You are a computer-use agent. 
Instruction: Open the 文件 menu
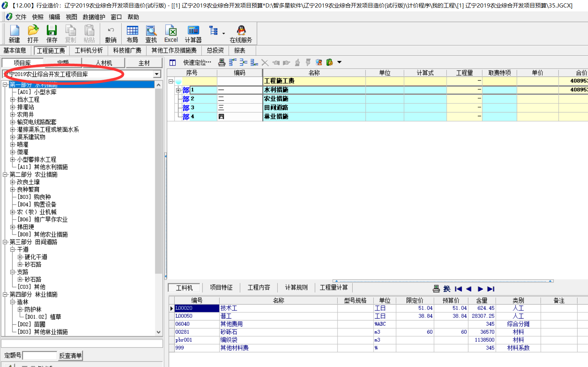click(21, 17)
